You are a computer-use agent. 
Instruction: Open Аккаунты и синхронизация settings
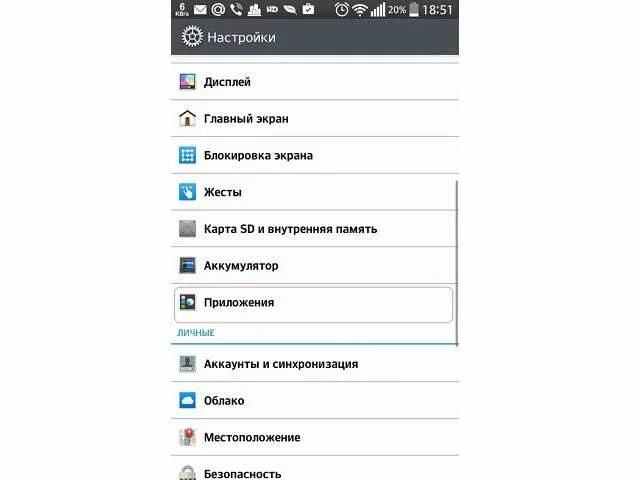coord(315,364)
